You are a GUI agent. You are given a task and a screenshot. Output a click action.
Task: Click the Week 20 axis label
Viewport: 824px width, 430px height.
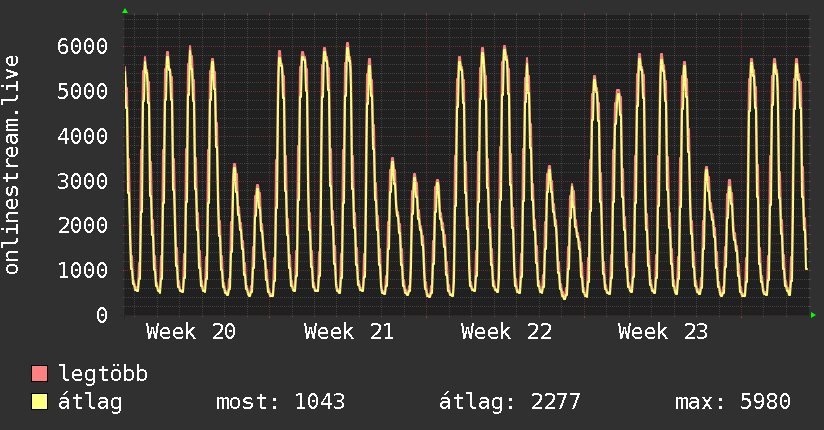(191, 332)
